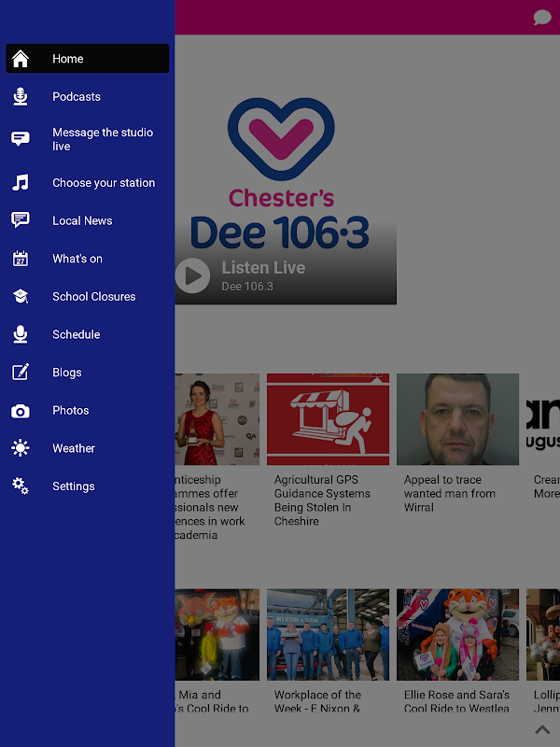
Task: Play the Listen Live stream
Action: [192, 275]
